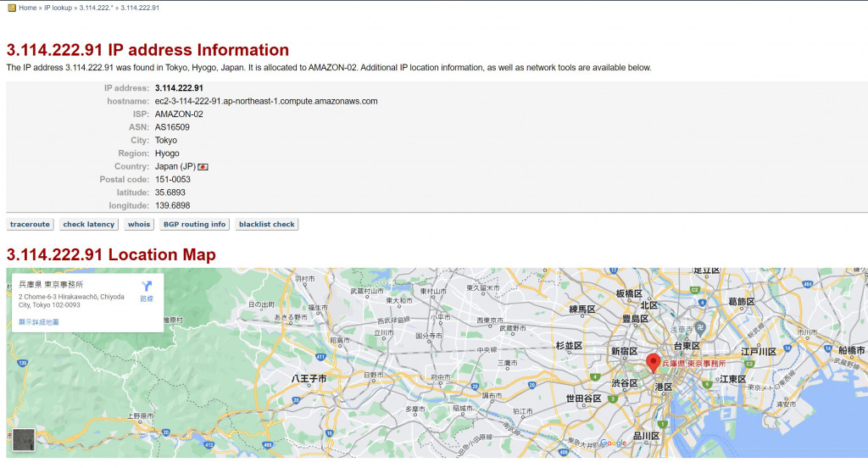The width and height of the screenshot is (868, 468).
Task: Click the 杉並区 label on the map
Action: coord(569,346)
